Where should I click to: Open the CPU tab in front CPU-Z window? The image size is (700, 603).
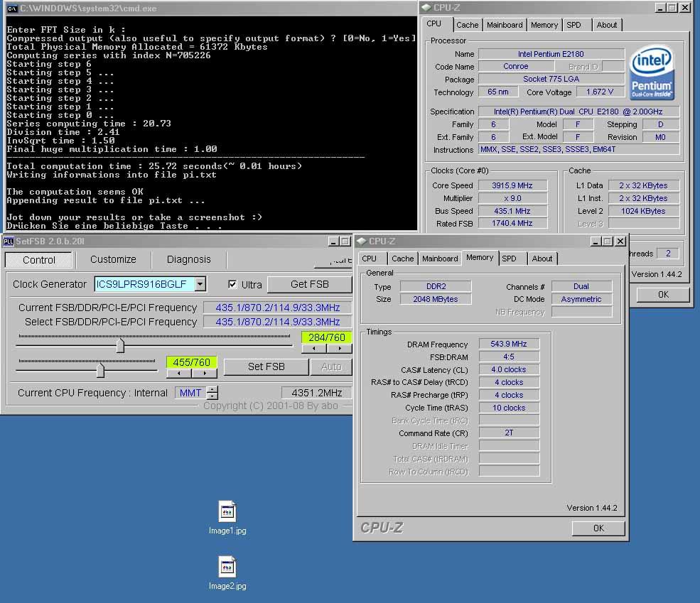tap(370, 259)
